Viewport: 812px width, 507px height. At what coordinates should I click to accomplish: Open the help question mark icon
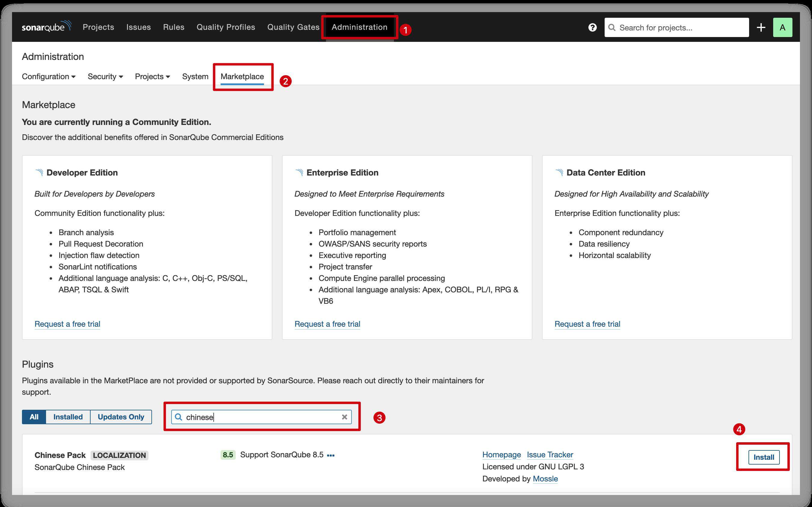[x=592, y=27]
